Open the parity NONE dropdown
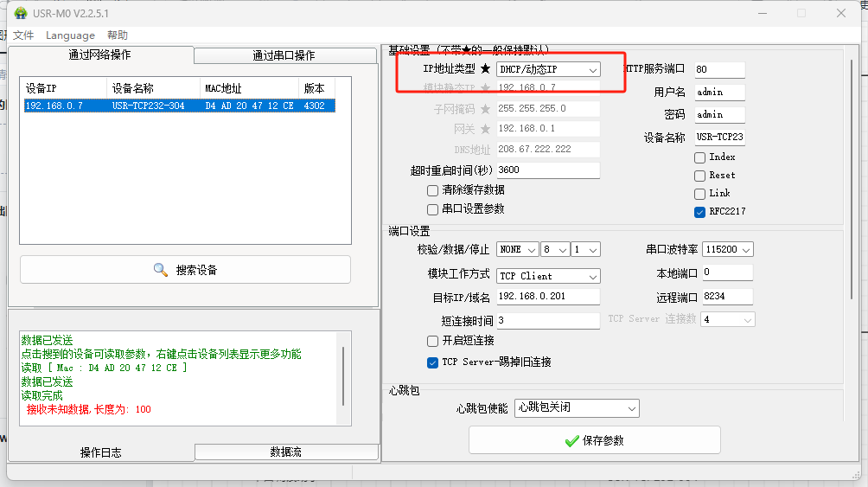 pos(518,250)
